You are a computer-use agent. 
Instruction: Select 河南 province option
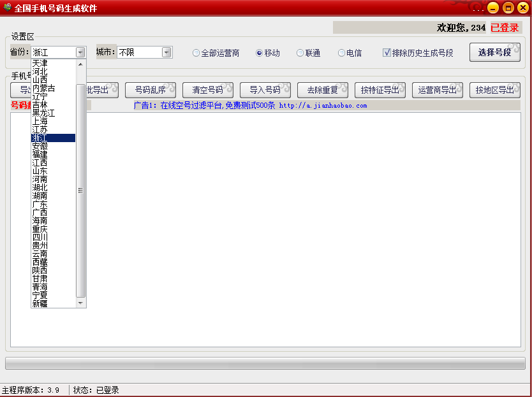54,179
